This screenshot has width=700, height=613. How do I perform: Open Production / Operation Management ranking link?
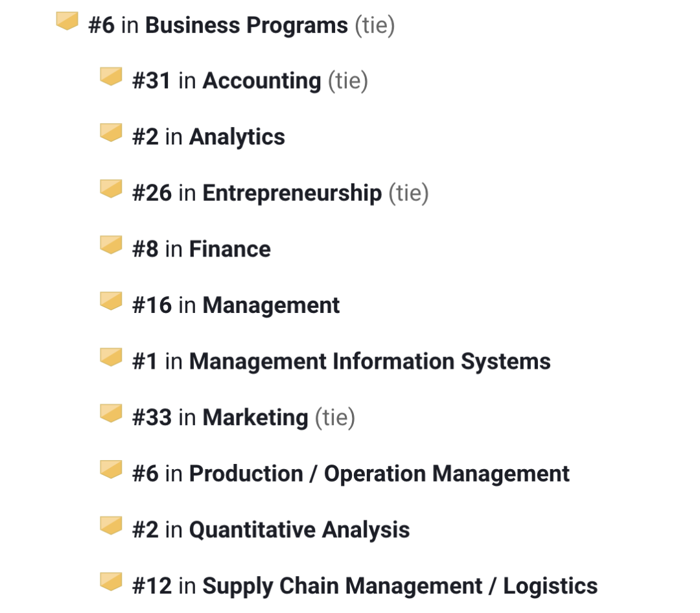(x=379, y=474)
